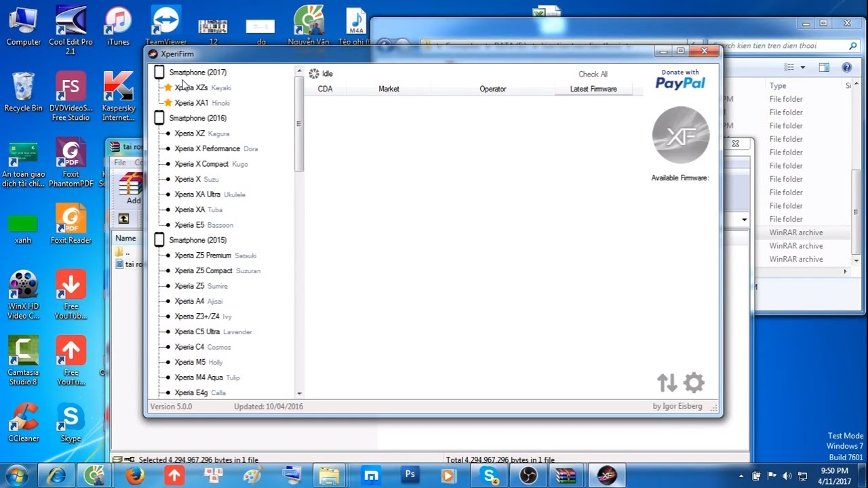Toggle Explorer preview pane icon
The image size is (868, 488).
824,67
